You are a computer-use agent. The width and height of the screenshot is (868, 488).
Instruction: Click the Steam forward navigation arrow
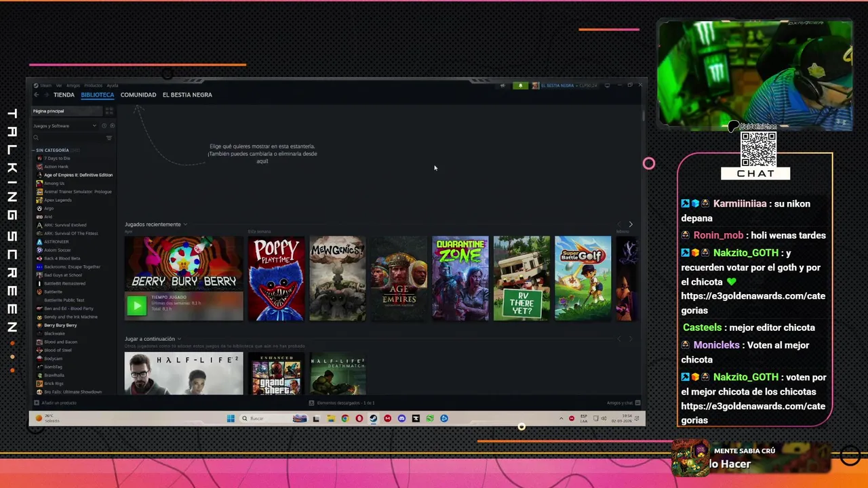(46, 95)
